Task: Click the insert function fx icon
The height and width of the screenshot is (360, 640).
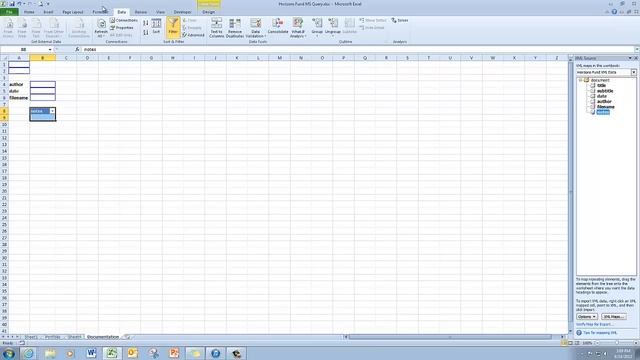Action: pyautogui.click(x=77, y=49)
